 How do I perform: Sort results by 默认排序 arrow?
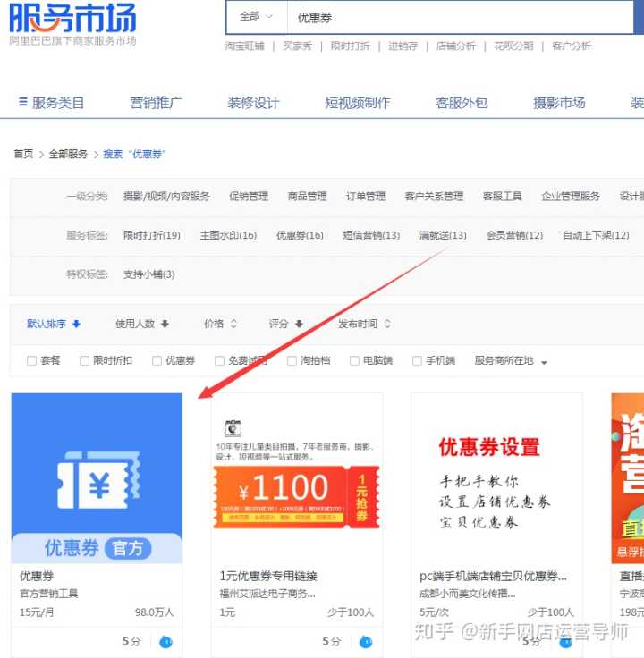coord(77,325)
